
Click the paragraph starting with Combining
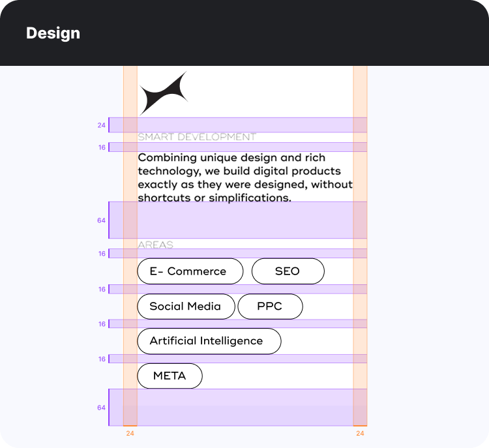click(x=245, y=177)
